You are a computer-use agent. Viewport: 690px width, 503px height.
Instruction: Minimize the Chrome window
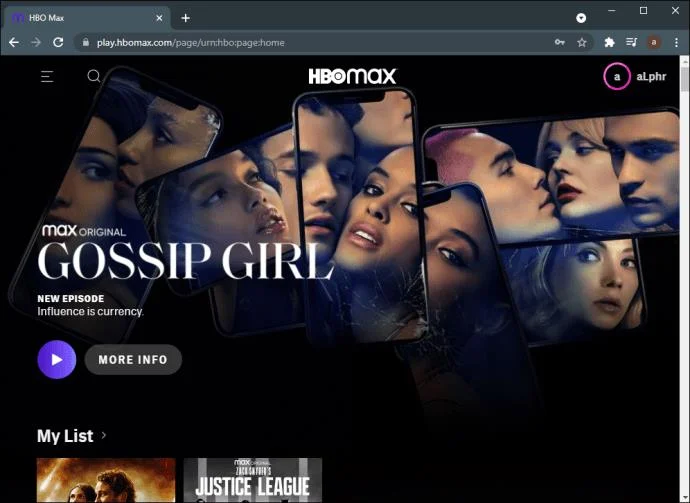[612, 11]
